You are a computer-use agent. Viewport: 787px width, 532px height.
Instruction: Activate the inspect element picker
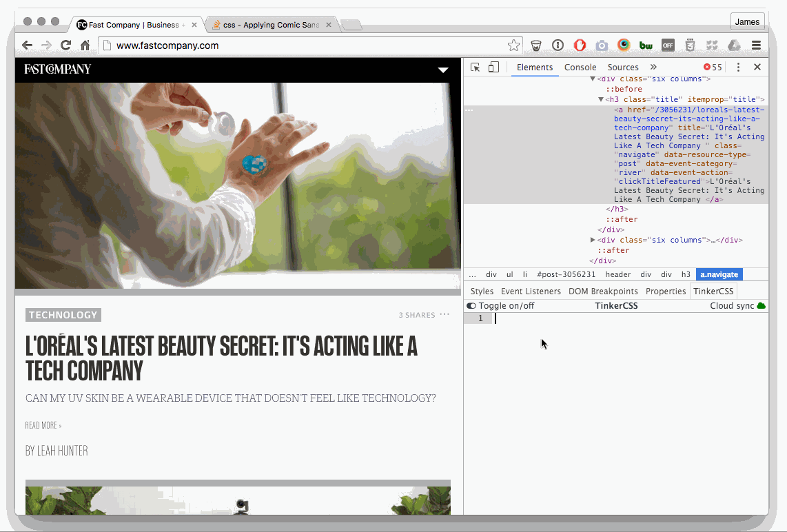coord(475,67)
